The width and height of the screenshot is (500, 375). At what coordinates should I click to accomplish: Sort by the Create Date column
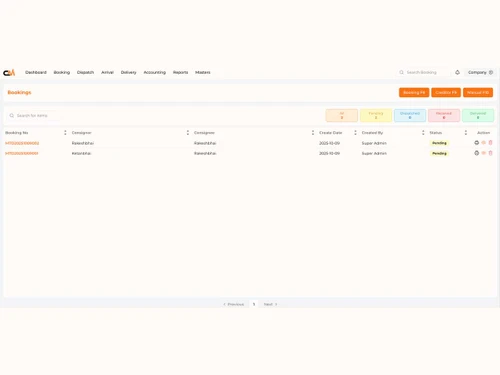tap(355, 133)
